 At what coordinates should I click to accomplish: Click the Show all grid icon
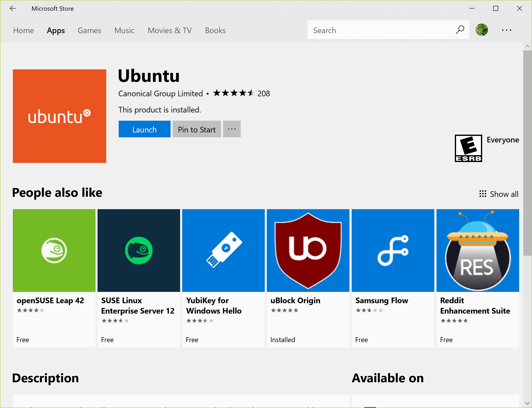point(483,194)
